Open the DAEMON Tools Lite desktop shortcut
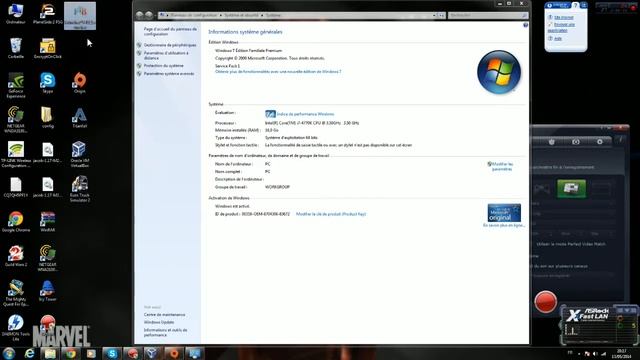 [x=16, y=328]
